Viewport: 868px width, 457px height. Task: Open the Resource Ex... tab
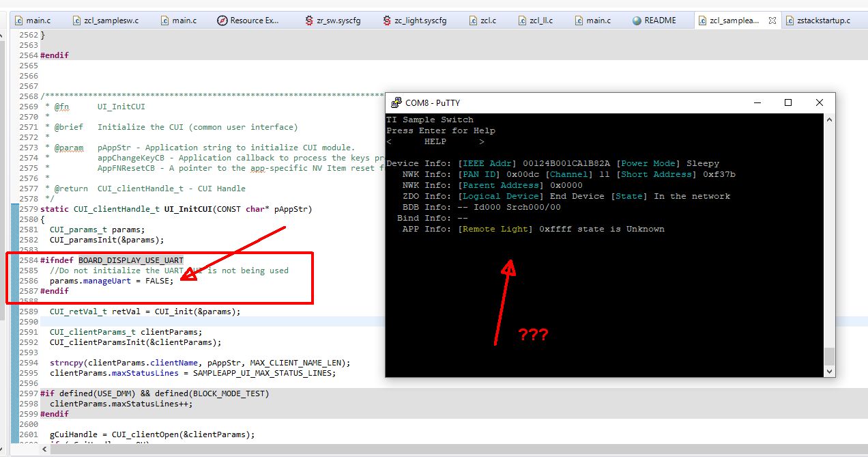[x=249, y=20]
